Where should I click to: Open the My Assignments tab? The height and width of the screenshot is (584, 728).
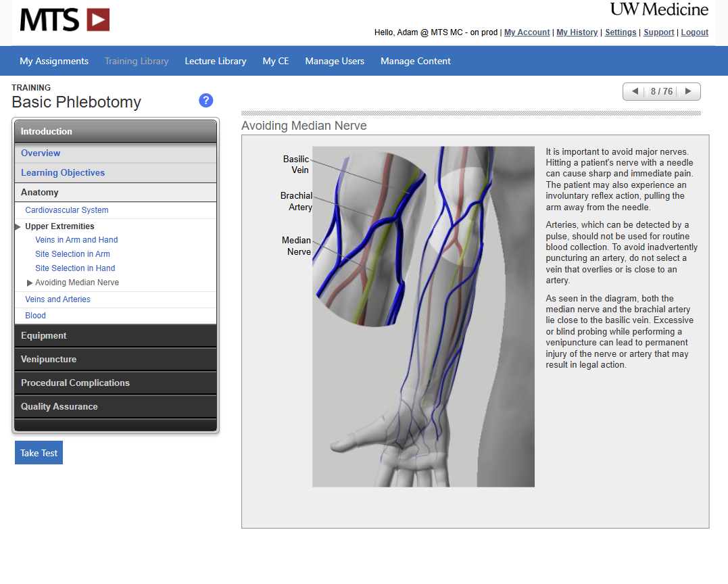tap(54, 61)
